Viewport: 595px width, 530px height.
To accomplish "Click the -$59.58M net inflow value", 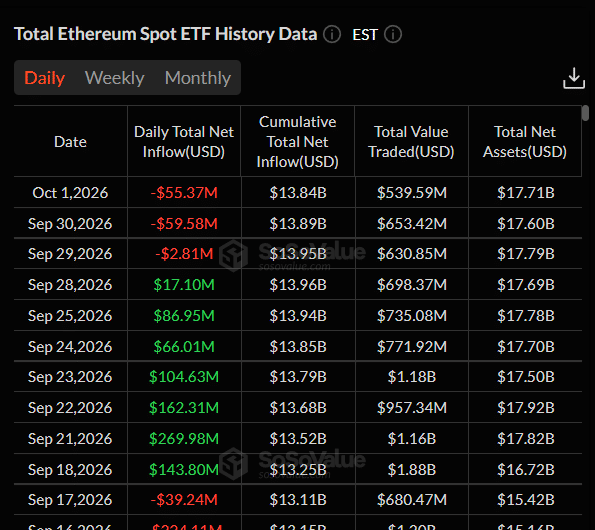I will tap(184, 223).
